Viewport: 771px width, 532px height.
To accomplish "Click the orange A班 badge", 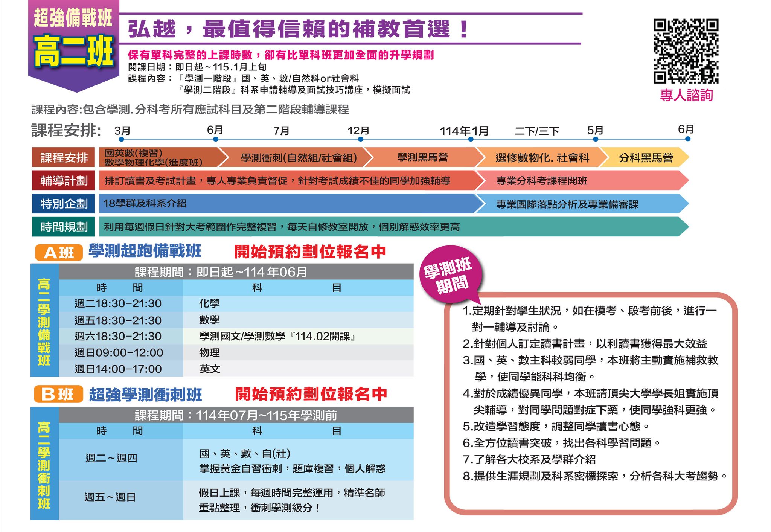I will (x=59, y=253).
